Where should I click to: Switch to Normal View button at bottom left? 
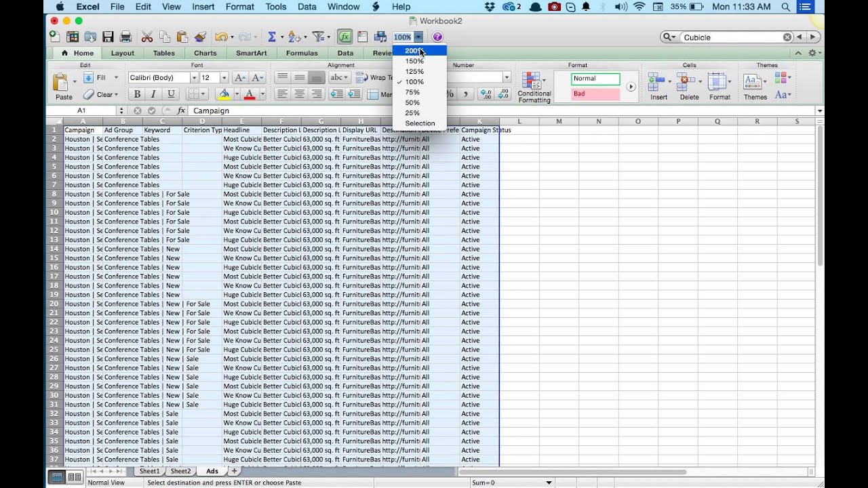(x=57, y=477)
